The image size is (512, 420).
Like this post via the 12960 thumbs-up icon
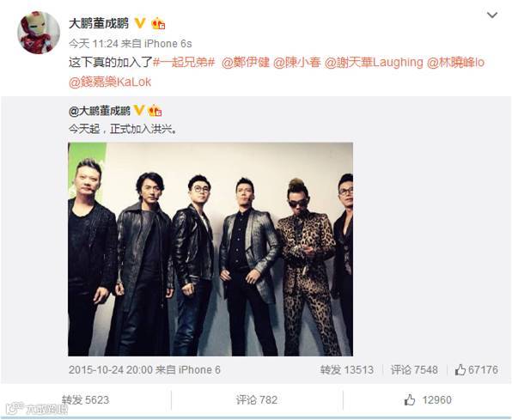click(x=410, y=399)
